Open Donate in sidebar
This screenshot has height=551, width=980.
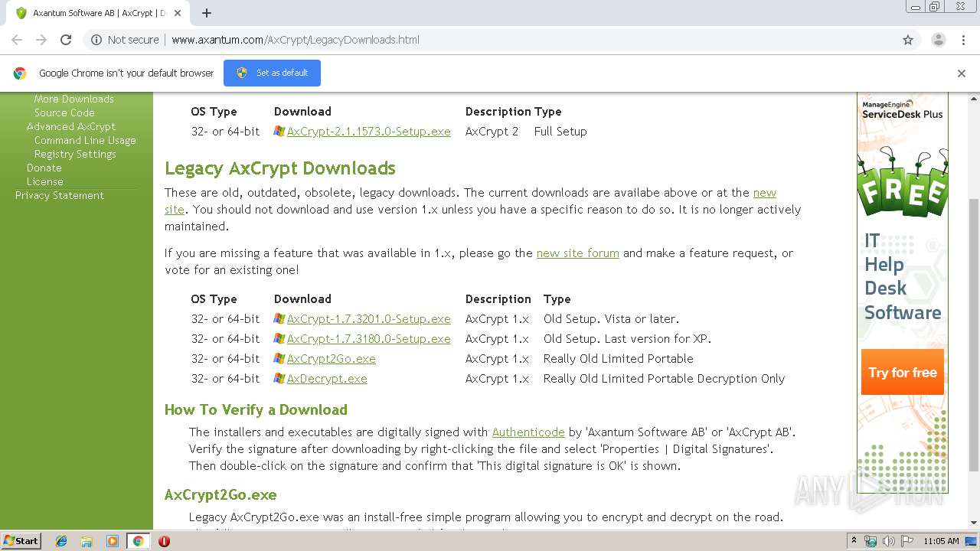(x=44, y=168)
